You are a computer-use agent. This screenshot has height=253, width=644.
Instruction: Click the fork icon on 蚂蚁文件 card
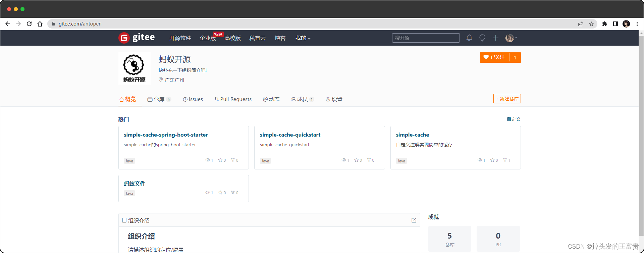[x=233, y=193]
